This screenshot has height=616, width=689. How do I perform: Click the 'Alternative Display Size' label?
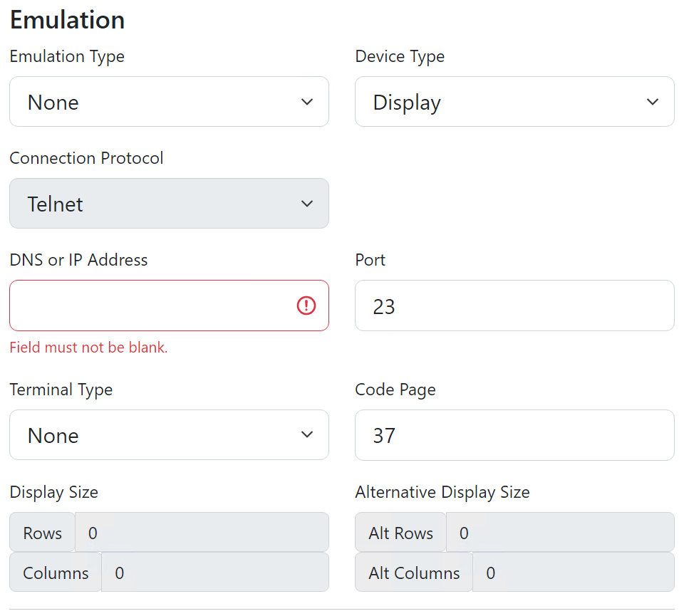[x=442, y=492]
